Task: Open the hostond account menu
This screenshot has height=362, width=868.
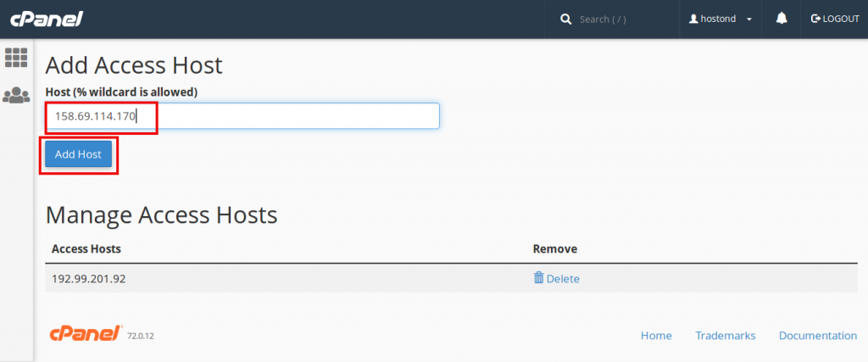Action: (x=721, y=19)
